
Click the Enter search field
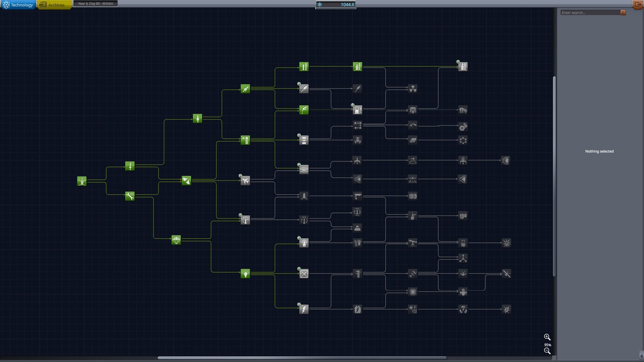pyautogui.click(x=590, y=13)
